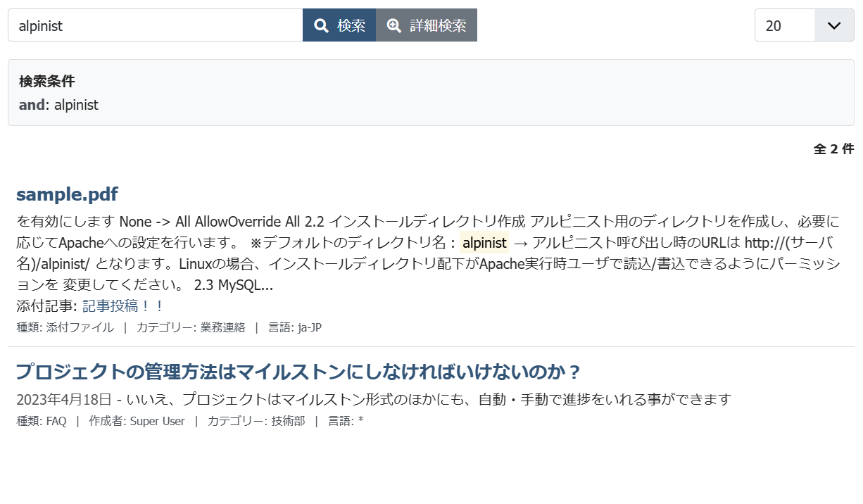The image size is (863, 504).
Task: Click "作成者: Super User" metadata
Action: click(x=137, y=421)
